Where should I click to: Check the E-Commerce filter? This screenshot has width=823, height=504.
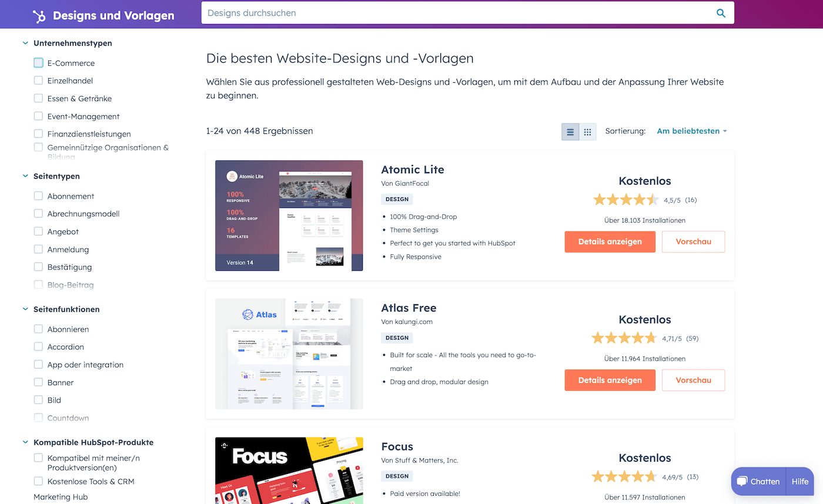tap(38, 63)
